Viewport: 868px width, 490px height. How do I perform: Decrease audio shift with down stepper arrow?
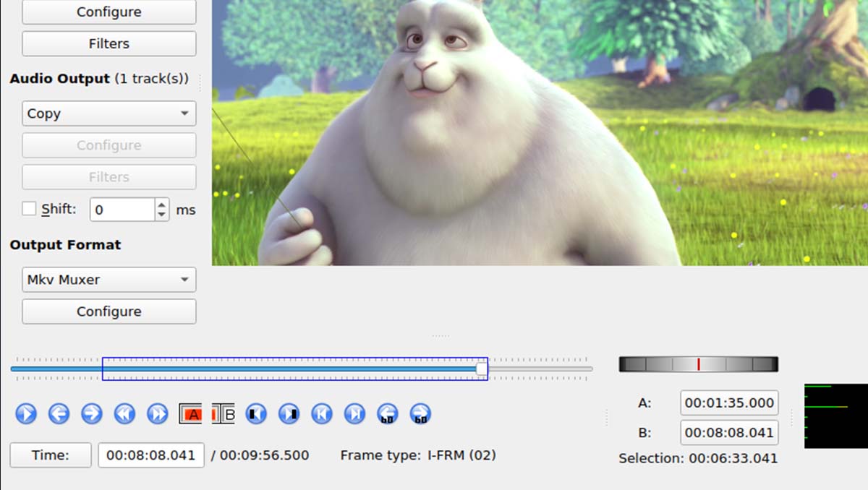pyautogui.click(x=162, y=215)
